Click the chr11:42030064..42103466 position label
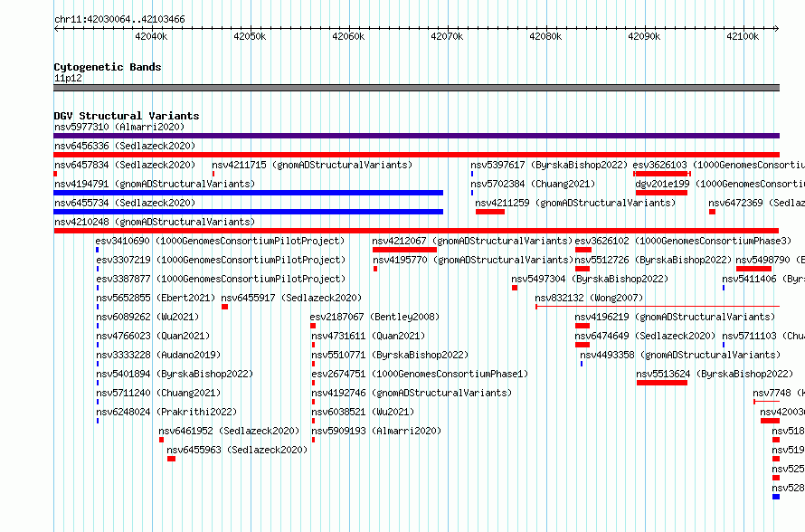The width and height of the screenshot is (805, 532). tap(119, 20)
